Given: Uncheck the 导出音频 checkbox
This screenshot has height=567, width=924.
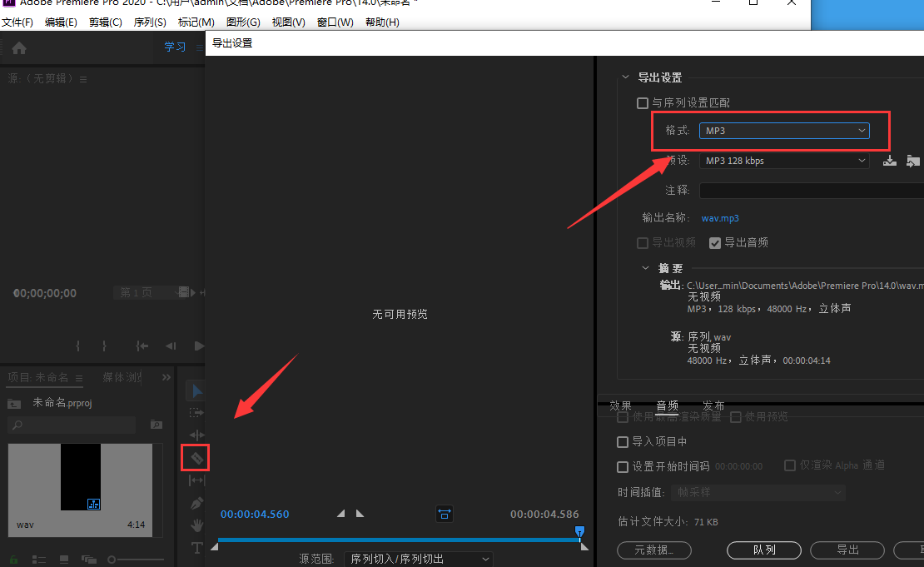Looking at the screenshot, I should (714, 243).
